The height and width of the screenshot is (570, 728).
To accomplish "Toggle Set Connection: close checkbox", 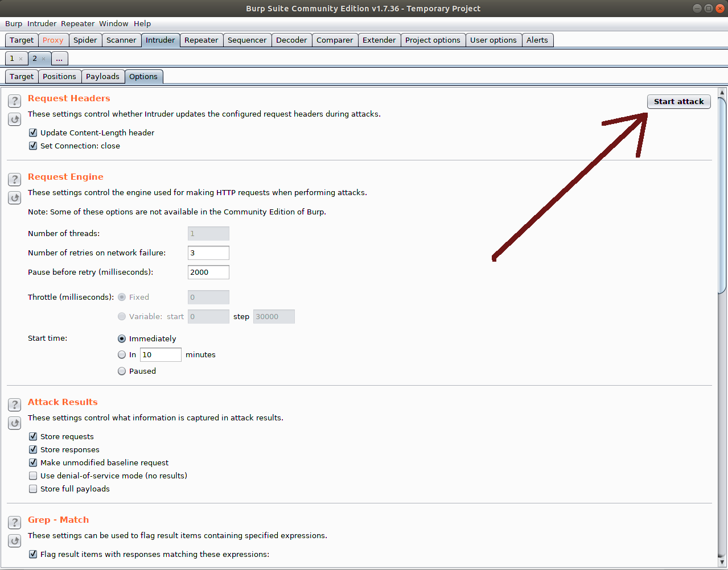I will click(x=33, y=146).
